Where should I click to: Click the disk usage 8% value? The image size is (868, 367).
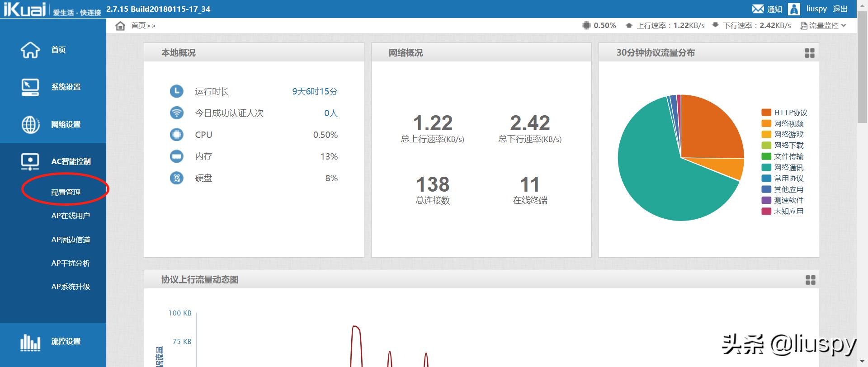331,178
